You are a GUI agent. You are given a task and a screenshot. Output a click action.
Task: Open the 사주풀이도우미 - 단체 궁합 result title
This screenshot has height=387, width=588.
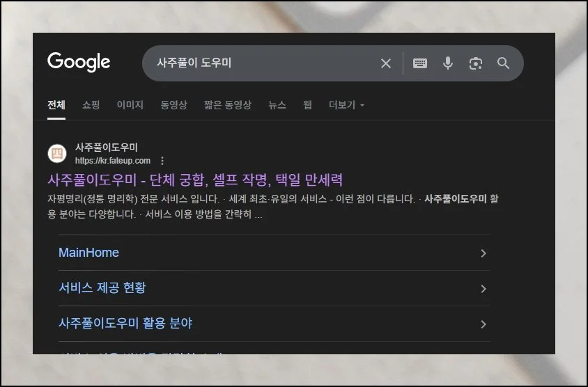(x=195, y=180)
